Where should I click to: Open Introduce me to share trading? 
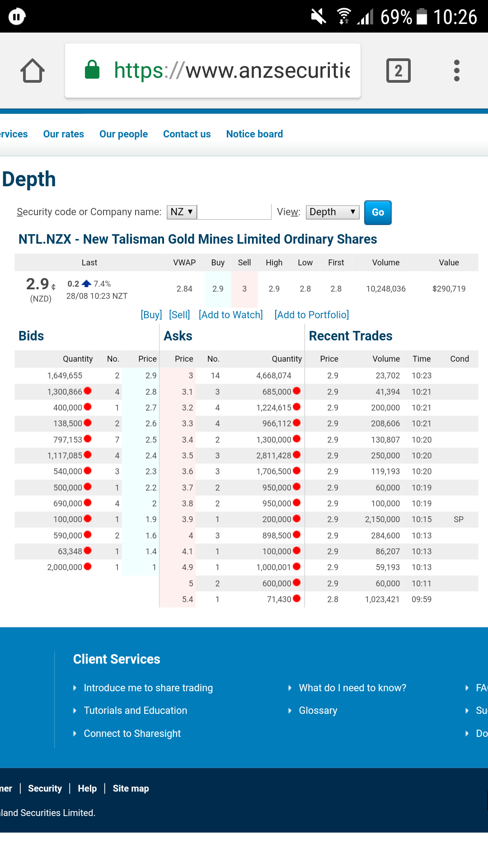[148, 688]
